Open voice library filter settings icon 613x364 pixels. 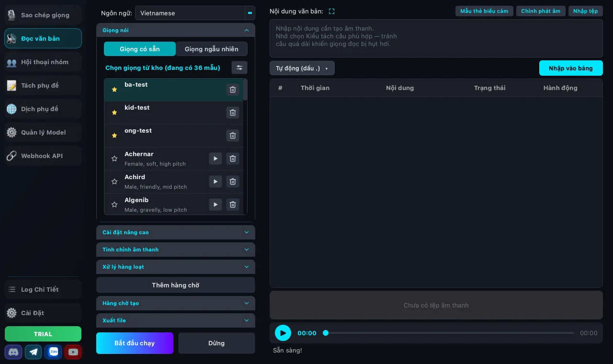(x=239, y=68)
